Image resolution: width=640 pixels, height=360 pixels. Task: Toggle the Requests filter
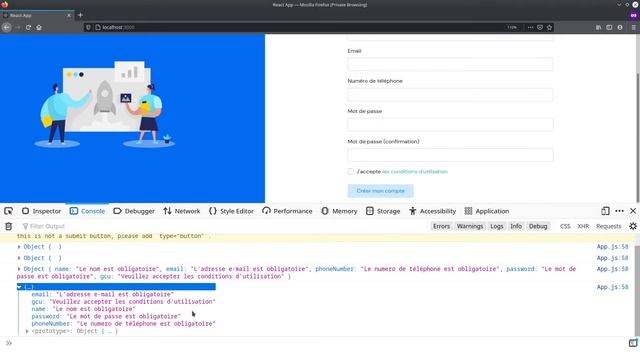(608, 226)
